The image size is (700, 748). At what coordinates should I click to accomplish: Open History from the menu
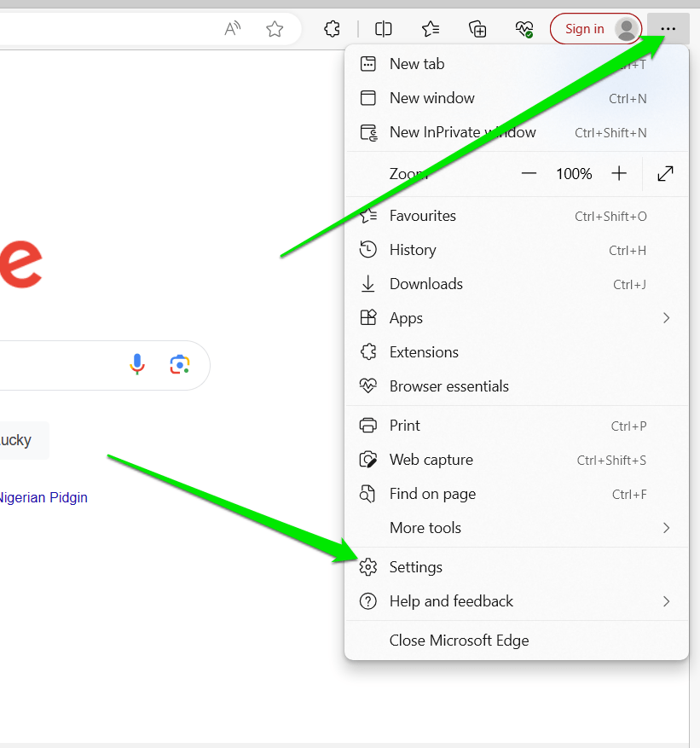coord(517,250)
